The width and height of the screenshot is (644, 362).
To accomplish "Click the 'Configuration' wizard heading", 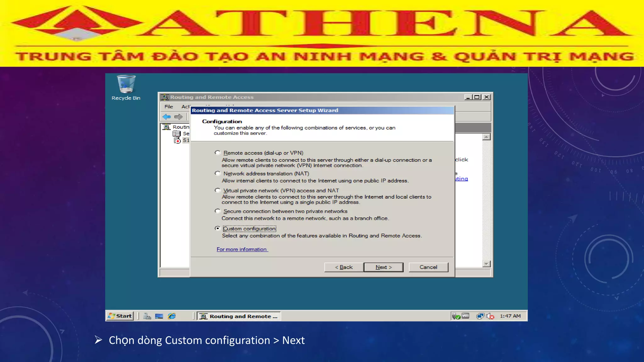I will point(222,122).
